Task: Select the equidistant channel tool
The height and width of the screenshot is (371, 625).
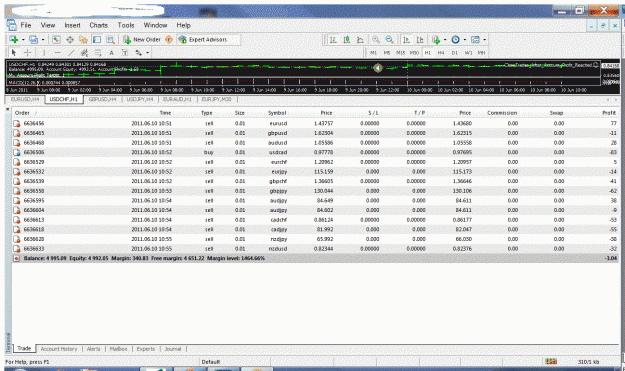Action: [x=84, y=52]
